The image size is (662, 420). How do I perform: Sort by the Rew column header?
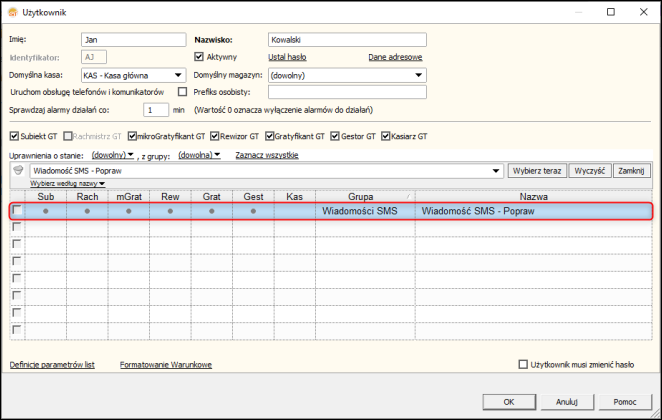coord(170,197)
